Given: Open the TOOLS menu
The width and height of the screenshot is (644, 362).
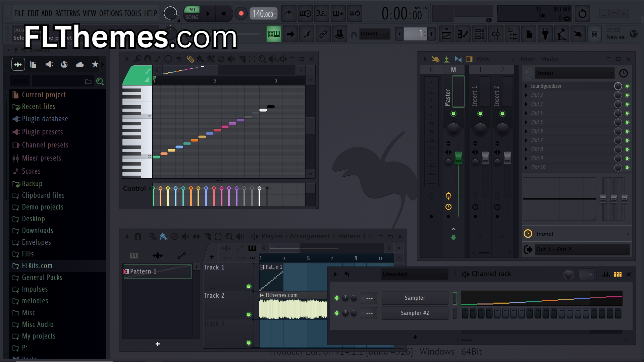Looking at the screenshot, I should coord(133,13).
